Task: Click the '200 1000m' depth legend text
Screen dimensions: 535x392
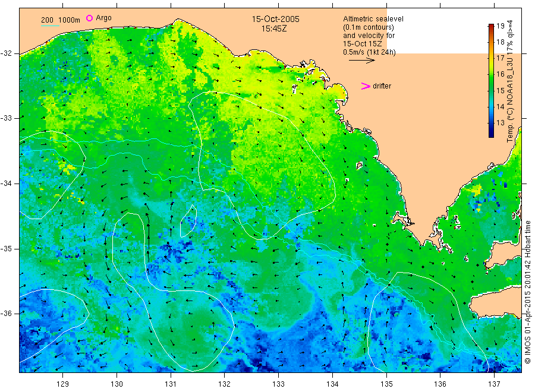Action: 61,20
